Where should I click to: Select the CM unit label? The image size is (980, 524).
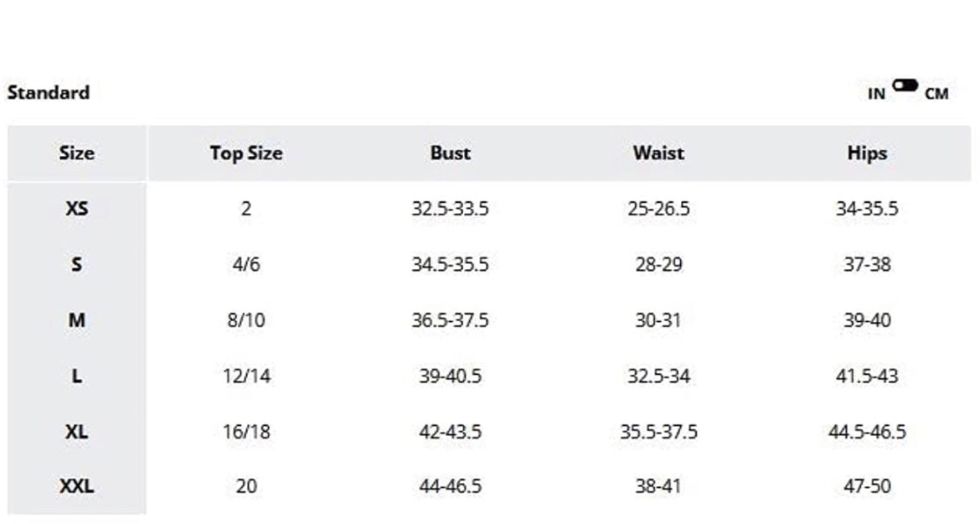pos(936,94)
